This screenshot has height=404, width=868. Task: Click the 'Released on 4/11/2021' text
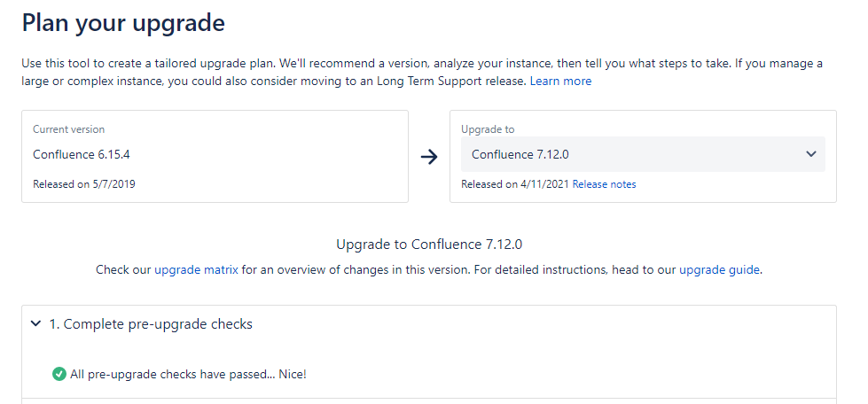click(515, 184)
